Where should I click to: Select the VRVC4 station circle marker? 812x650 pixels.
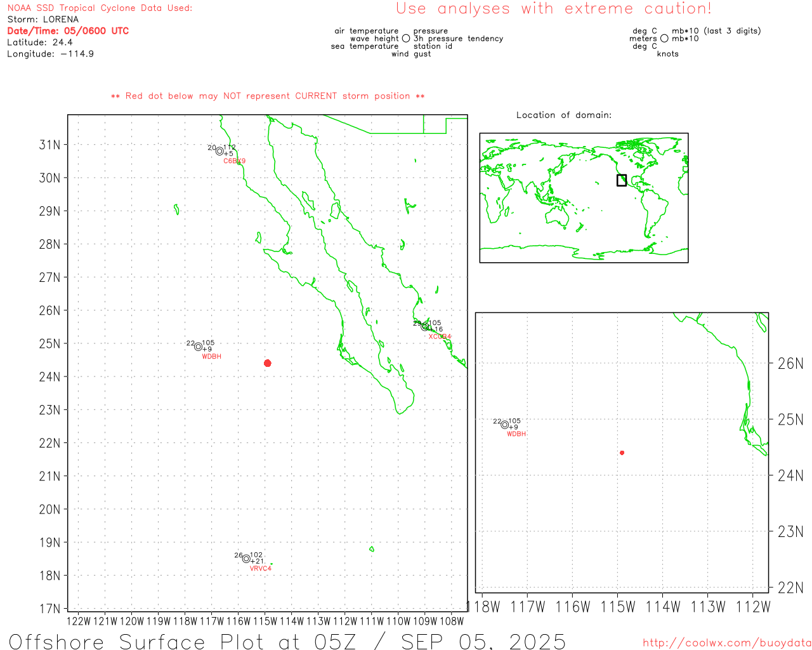(246, 559)
